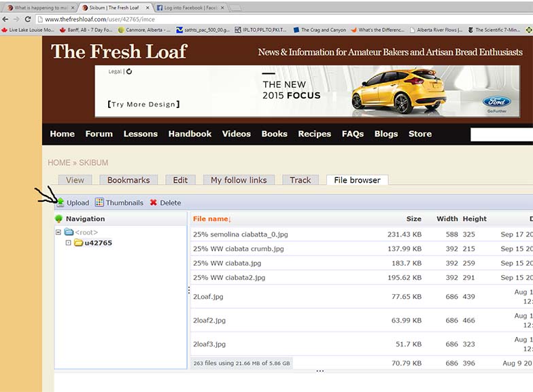Expand the u42765 folder node
Viewport: 533px width, 392px height.
(x=68, y=243)
